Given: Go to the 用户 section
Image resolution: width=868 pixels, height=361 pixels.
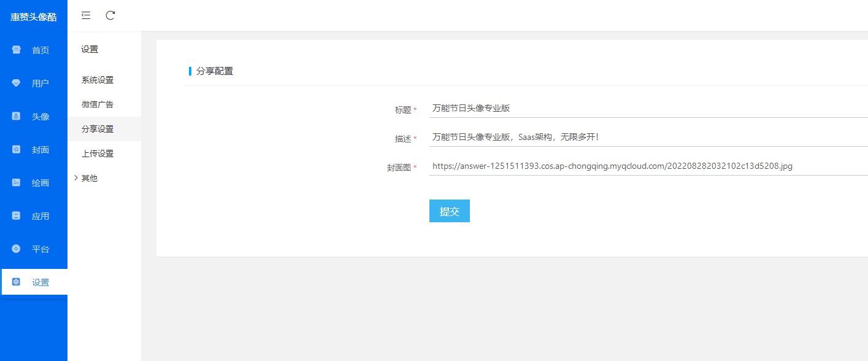Looking at the screenshot, I should click(x=34, y=83).
